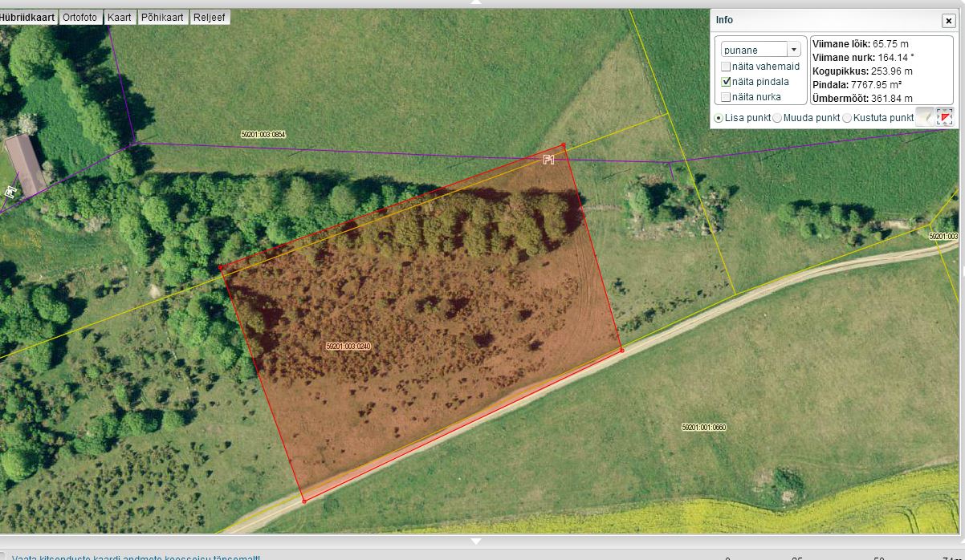This screenshot has height=560, width=965.
Task: Select the Põhikaart map view
Action: pos(162,17)
